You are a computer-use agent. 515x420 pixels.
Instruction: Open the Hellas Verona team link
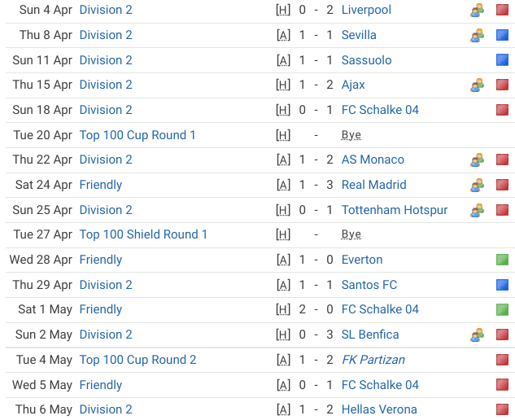tap(379, 409)
